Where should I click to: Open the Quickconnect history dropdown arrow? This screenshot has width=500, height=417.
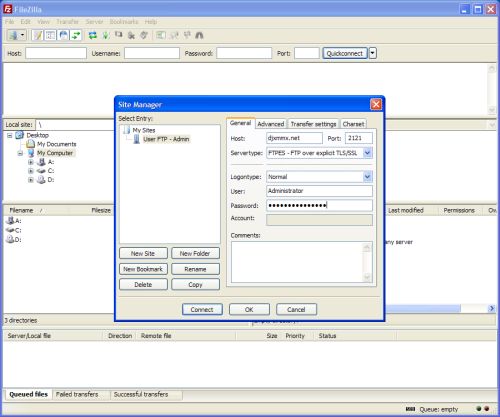pyautogui.click(x=373, y=53)
